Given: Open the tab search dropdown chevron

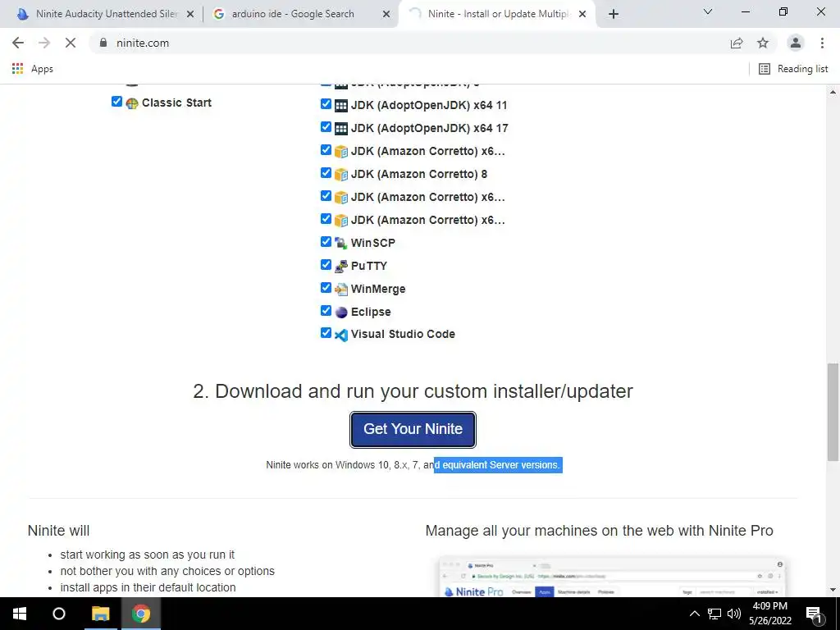Looking at the screenshot, I should click(708, 11).
